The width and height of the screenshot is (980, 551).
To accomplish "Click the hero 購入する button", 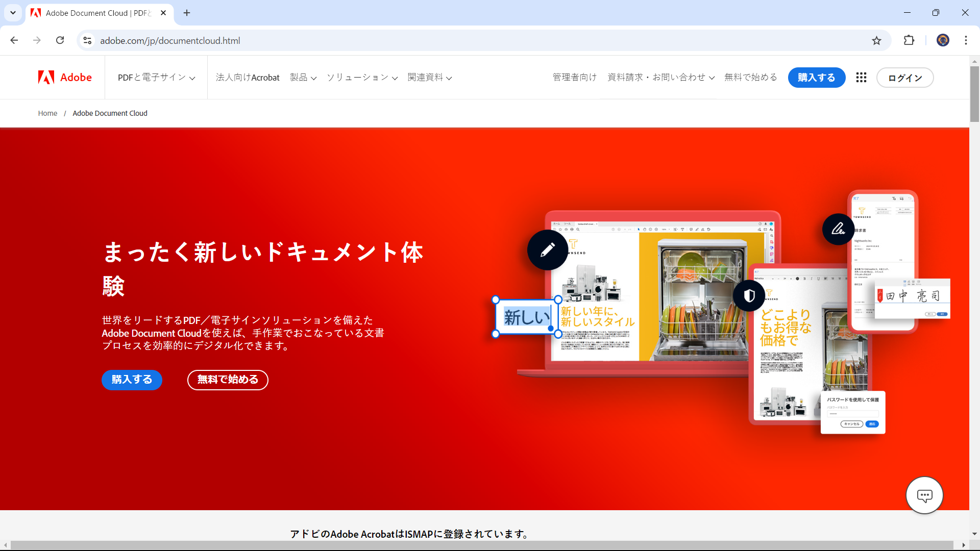I will click(x=132, y=380).
